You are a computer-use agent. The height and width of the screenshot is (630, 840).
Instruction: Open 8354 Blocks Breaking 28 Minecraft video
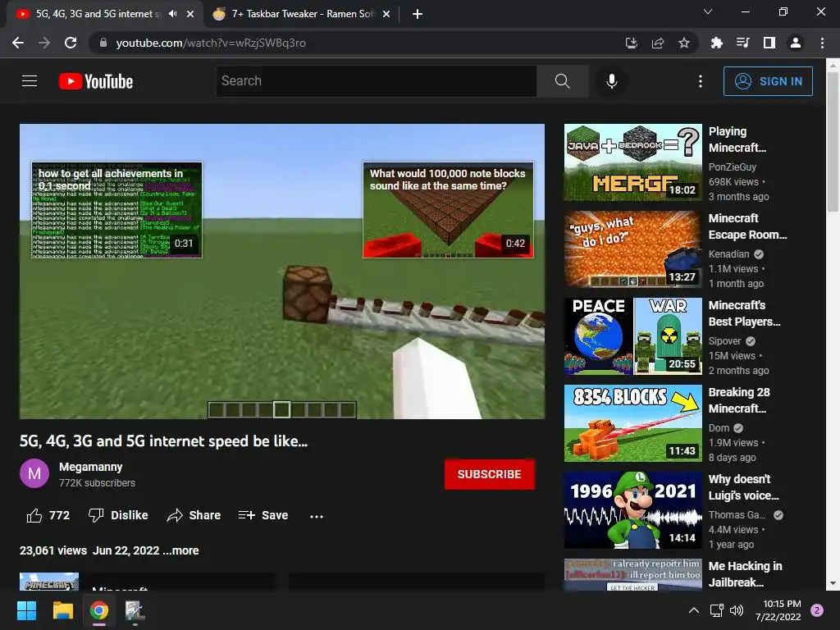(x=632, y=423)
